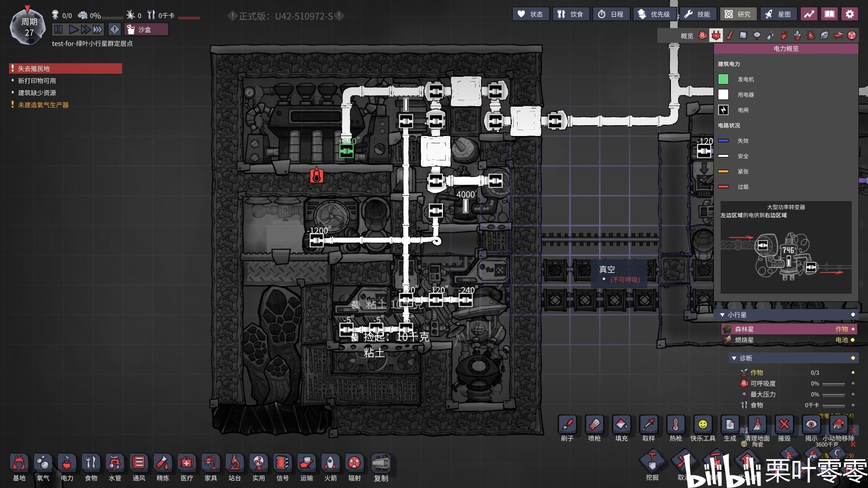Toggle the Power overlay icon

[716, 35]
